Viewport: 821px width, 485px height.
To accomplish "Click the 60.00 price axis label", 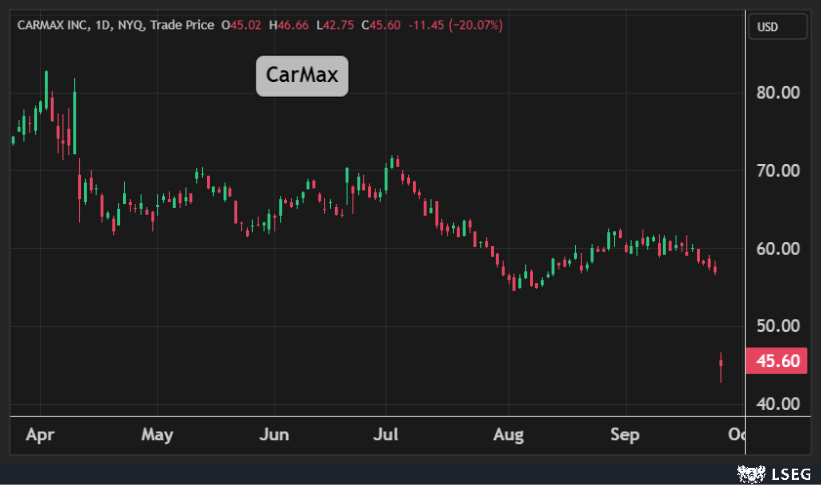I will pyautogui.click(x=777, y=249).
